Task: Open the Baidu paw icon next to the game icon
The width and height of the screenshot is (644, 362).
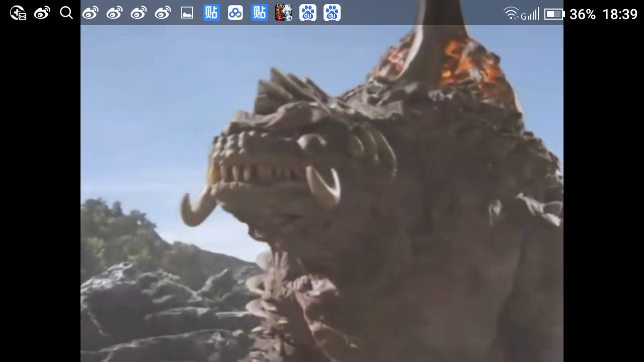Action: (x=308, y=13)
